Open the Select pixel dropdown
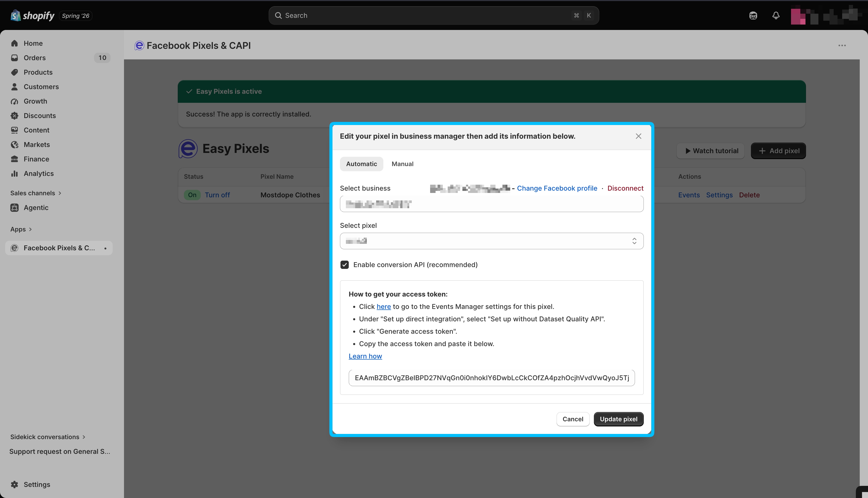The image size is (868, 498). 491,241
